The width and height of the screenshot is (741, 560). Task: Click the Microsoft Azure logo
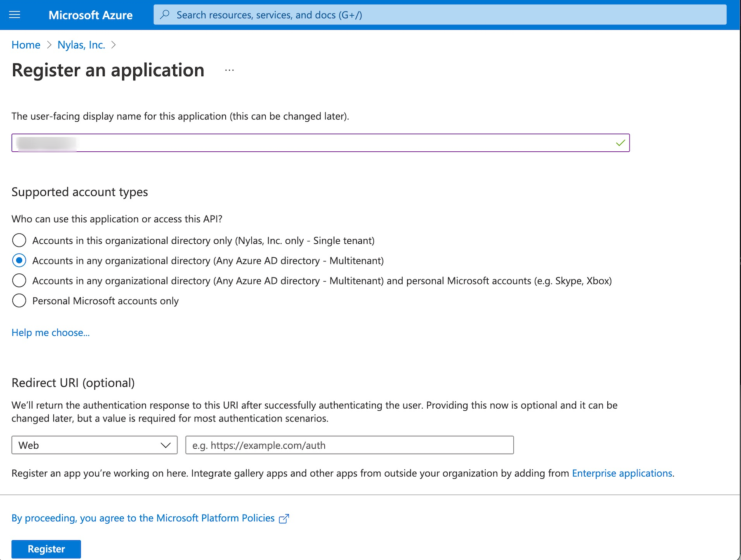[x=90, y=14]
